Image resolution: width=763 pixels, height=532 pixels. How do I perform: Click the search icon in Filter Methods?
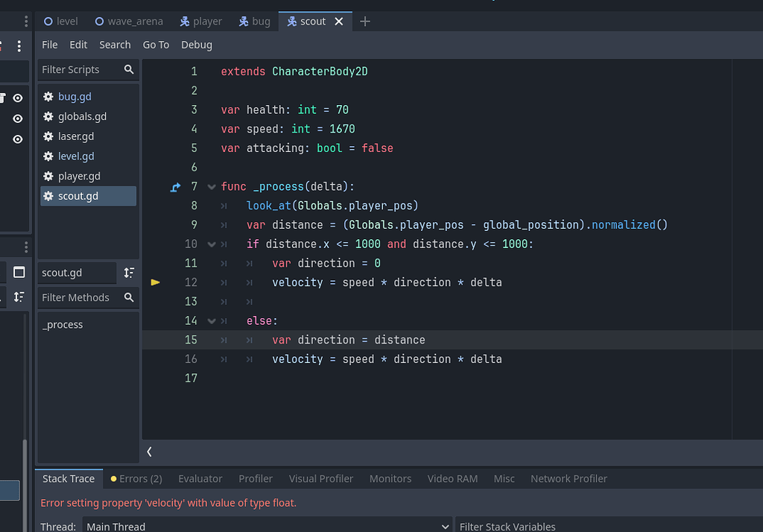[x=129, y=297]
